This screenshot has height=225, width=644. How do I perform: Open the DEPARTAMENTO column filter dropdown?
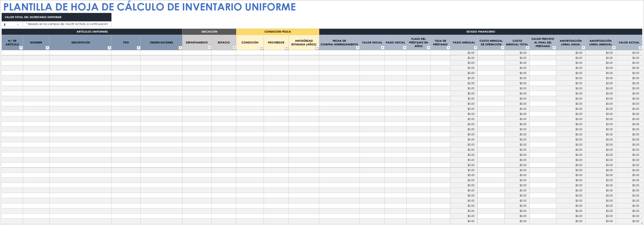pos(209,48)
